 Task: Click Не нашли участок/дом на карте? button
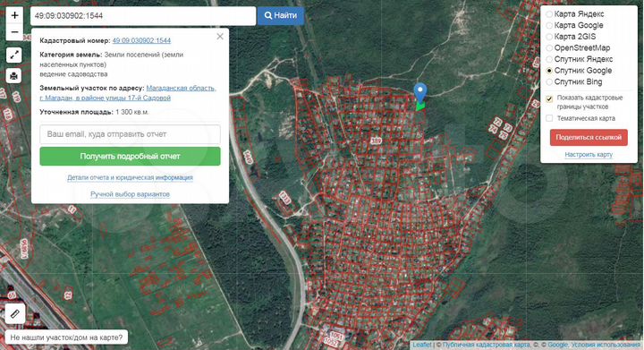click(66, 337)
